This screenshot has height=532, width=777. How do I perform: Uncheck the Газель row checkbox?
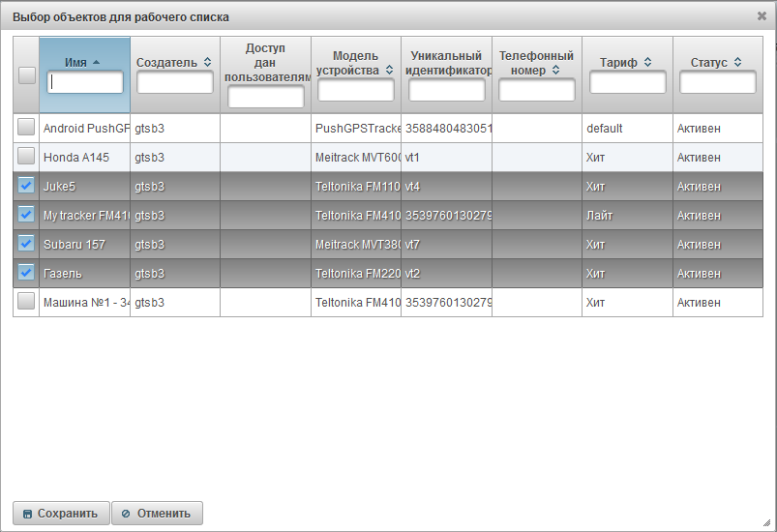coord(26,273)
